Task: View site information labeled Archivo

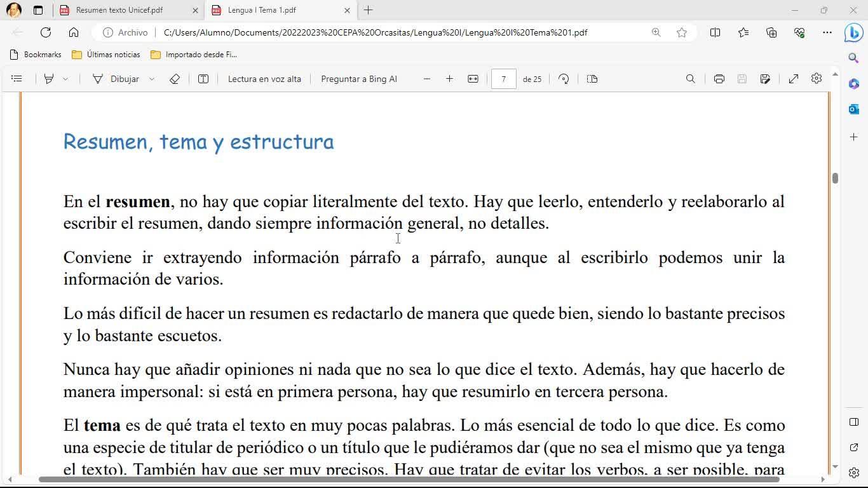Action: 125,32
